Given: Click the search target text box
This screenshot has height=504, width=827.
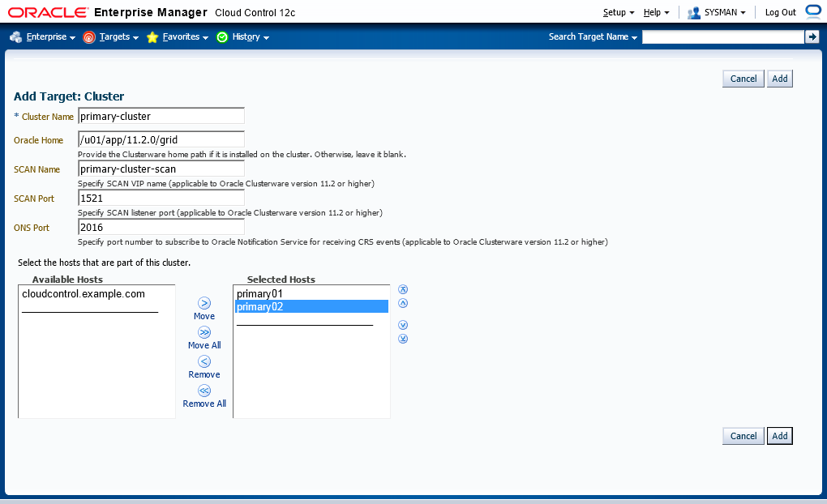Looking at the screenshot, I should 723,37.
